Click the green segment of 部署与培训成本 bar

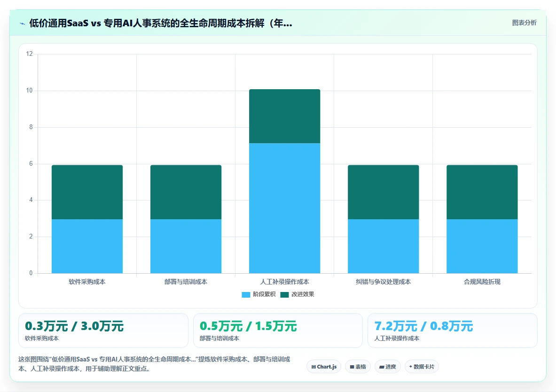point(186,192)
